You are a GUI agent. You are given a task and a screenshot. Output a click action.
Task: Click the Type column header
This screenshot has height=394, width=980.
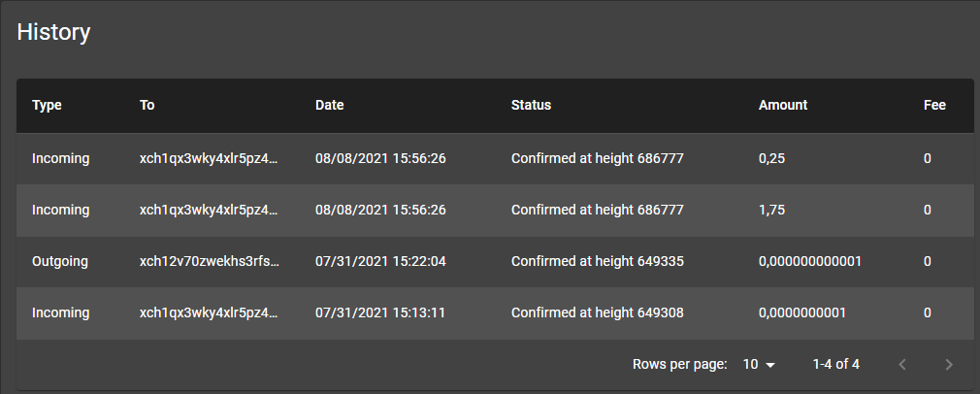(x=47, y=105)
